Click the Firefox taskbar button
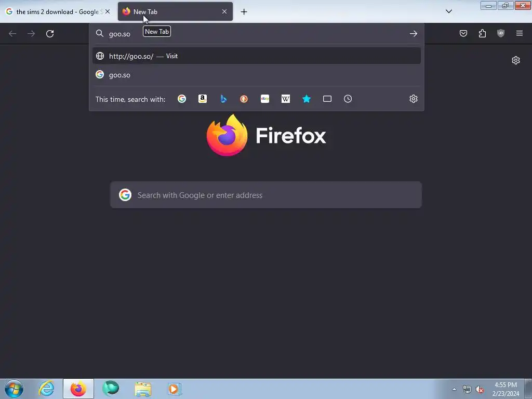This screenshot has height=399, width=532. (78, 389)
